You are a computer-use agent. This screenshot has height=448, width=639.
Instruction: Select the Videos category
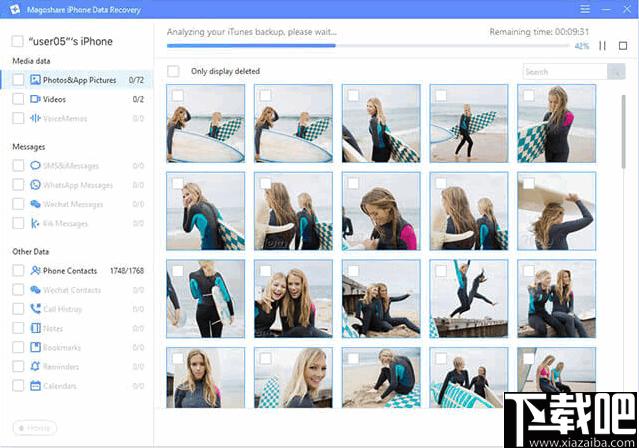coord(77,99)
